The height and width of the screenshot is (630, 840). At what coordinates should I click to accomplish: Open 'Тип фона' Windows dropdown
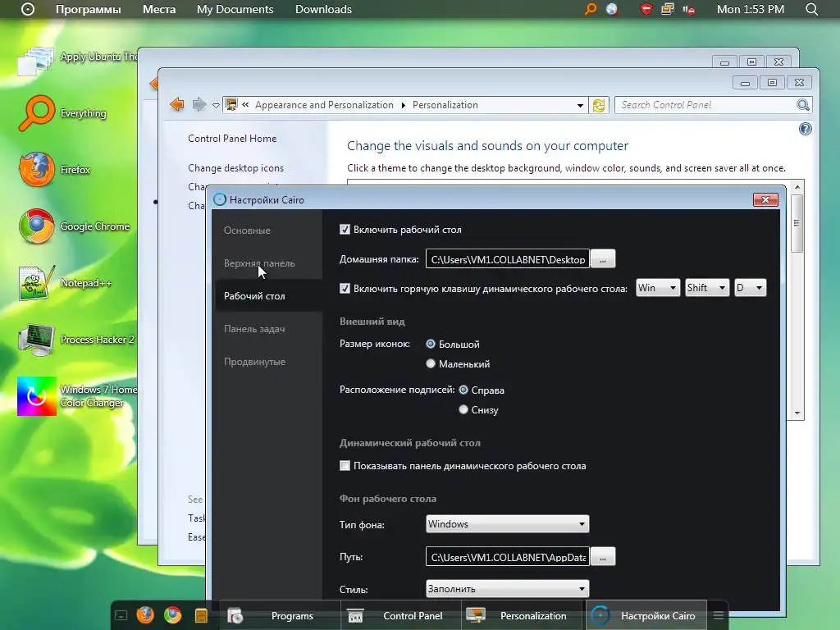pyautogui.click(x=507, y=524)
